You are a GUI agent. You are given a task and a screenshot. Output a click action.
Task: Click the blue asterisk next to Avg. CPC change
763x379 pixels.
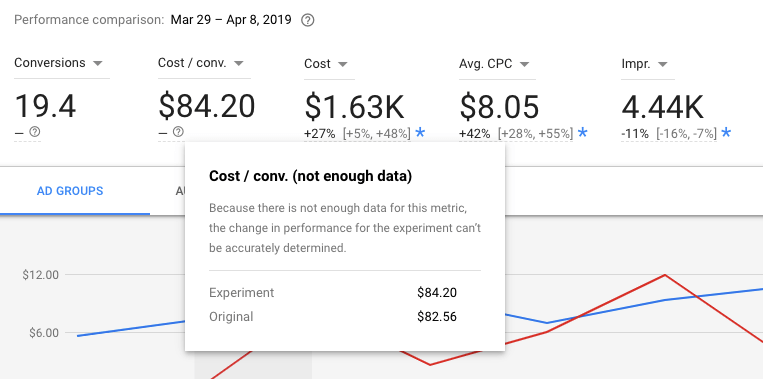(x=582, y=132)
